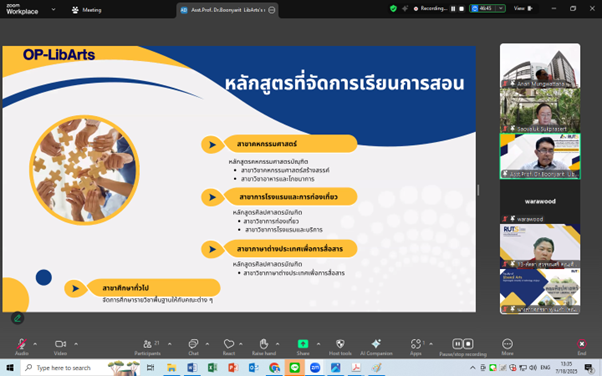Unmute the Audio microphone icon

click(22, 344)
